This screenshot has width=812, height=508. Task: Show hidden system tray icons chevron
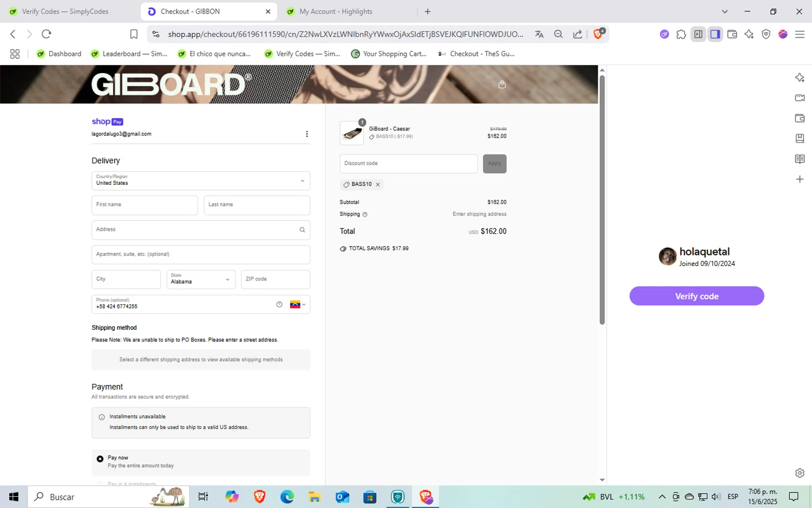coord(662,497)
